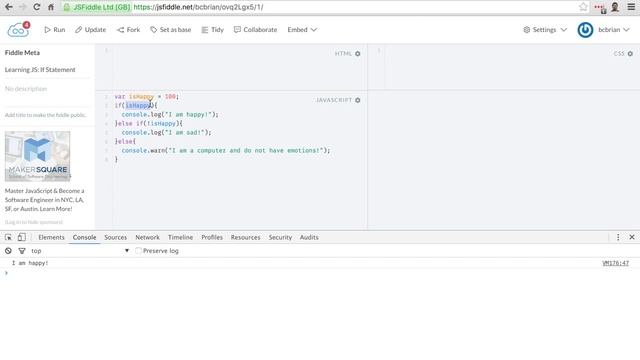Viewport: 640px width, 360px height.
Task: Click the 'I am happy!' console output
Action: click(30, 263)
